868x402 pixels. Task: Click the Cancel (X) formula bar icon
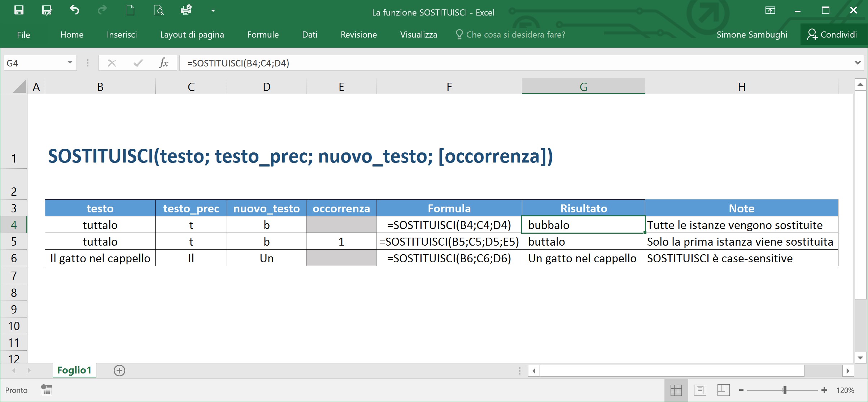[112, 63]
